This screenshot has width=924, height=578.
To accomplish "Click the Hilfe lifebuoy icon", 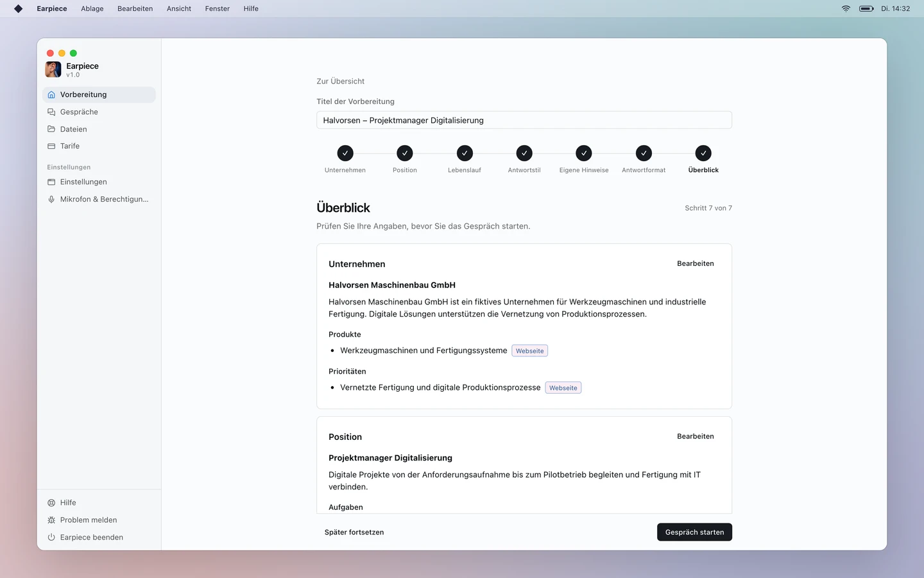I will [x=51, y=503].
